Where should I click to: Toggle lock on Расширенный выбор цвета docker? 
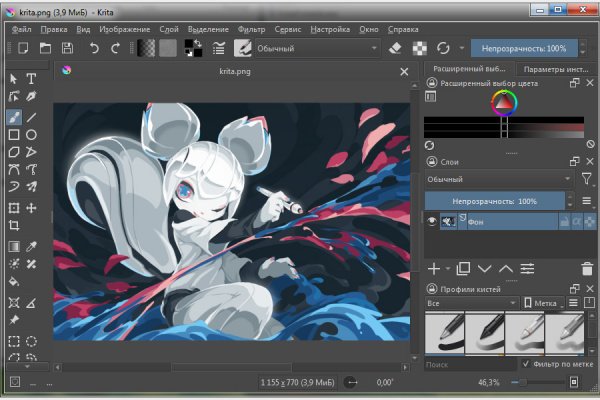432,83
